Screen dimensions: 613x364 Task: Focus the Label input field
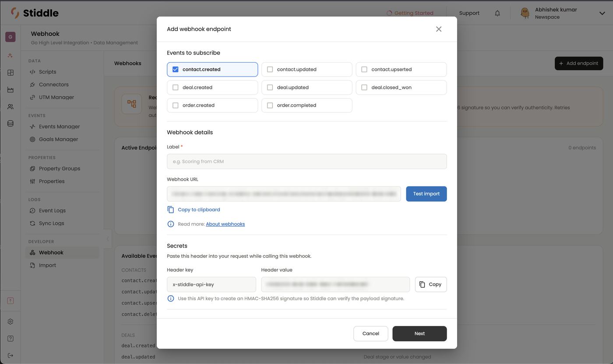tap(307, 161)
